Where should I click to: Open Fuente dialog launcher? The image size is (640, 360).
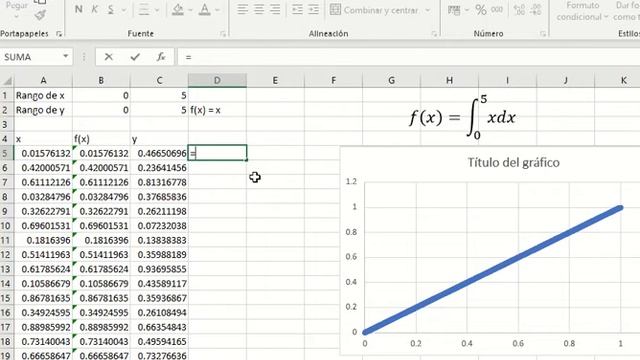223,34
